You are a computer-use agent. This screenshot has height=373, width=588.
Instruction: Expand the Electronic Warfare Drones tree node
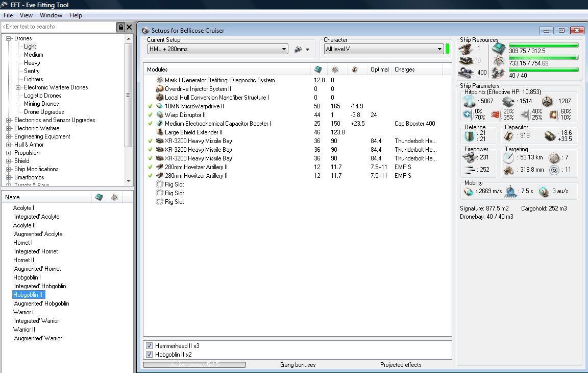18,87
